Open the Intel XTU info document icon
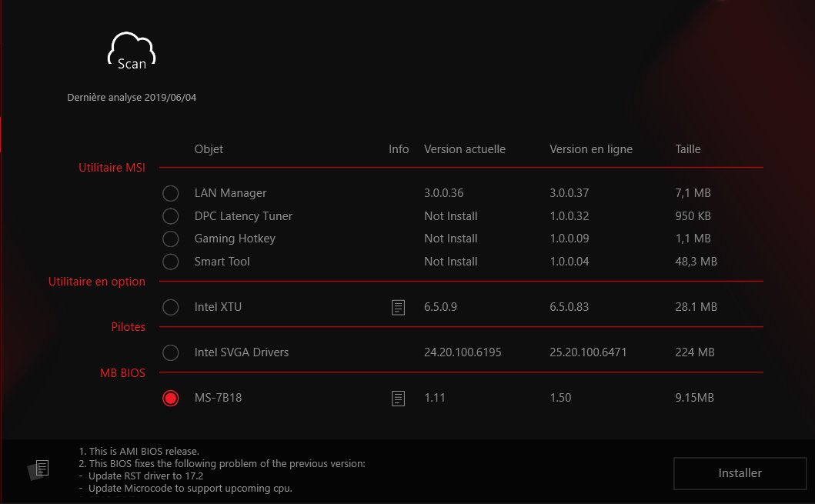 pyautogui.click(x=398, y=308)
